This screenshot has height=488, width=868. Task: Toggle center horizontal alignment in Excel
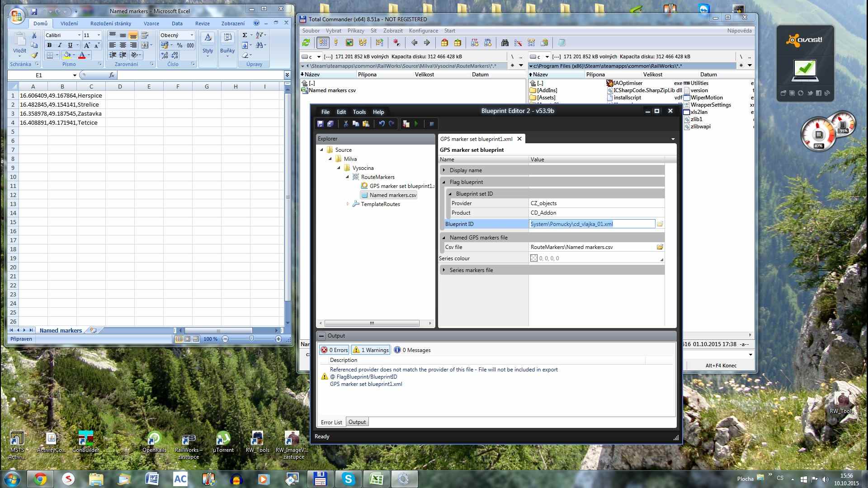(123, 45)
